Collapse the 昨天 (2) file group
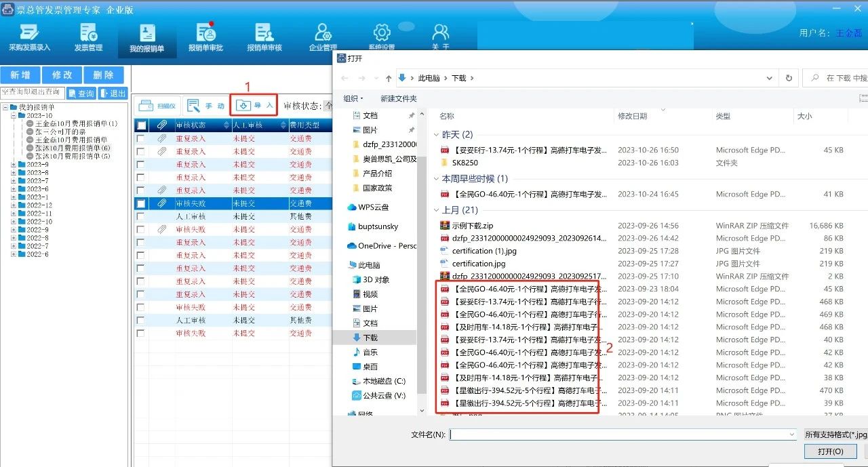Screen dimensions: 868x467 (x=437, y=134)
